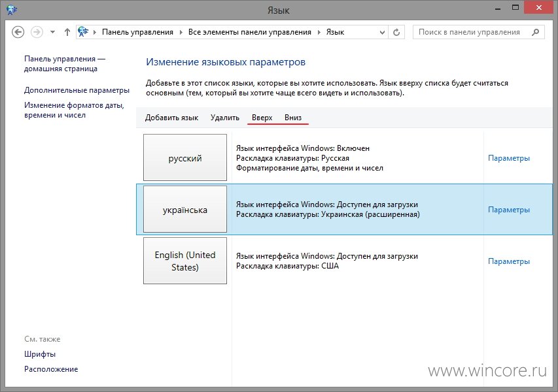Open Панель управления breadcrumb
The width and height of the screenshot is (558, 392).
[137, 32]
